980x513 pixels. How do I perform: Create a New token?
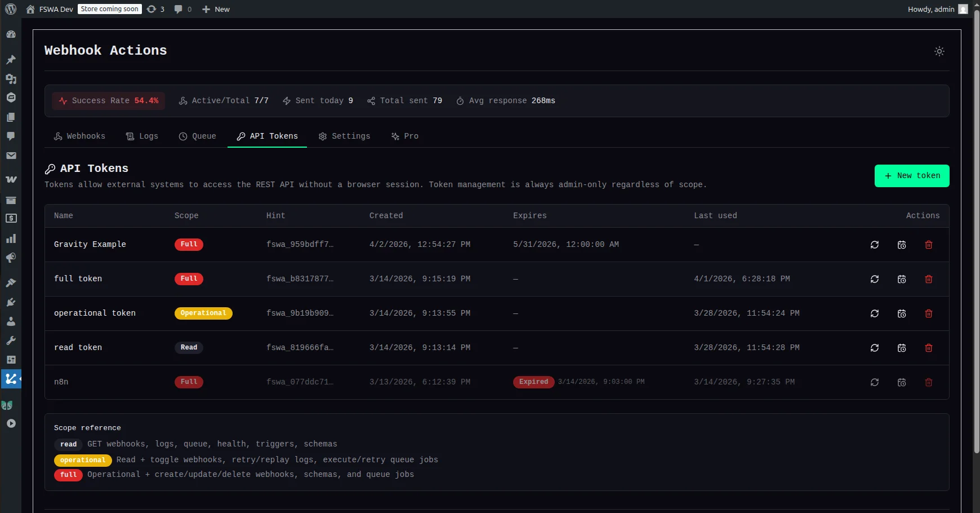[x=912, y=176]
